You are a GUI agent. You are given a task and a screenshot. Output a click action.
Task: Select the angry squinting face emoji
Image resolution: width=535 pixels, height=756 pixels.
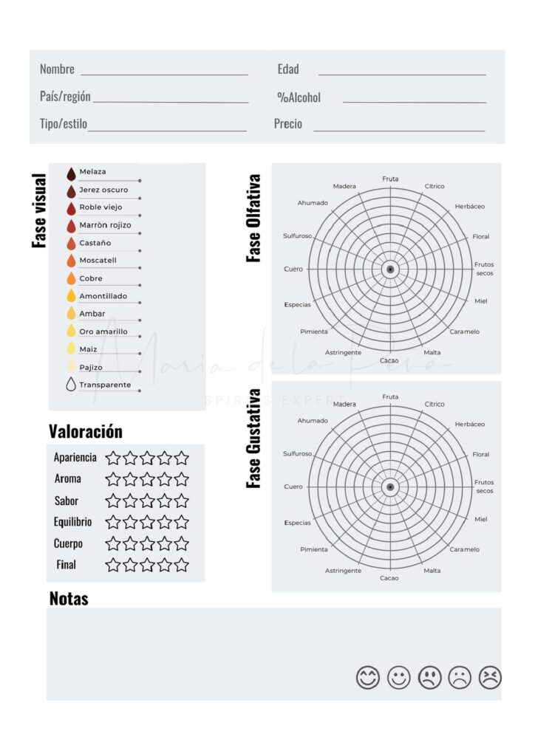[x=490, y=677]
